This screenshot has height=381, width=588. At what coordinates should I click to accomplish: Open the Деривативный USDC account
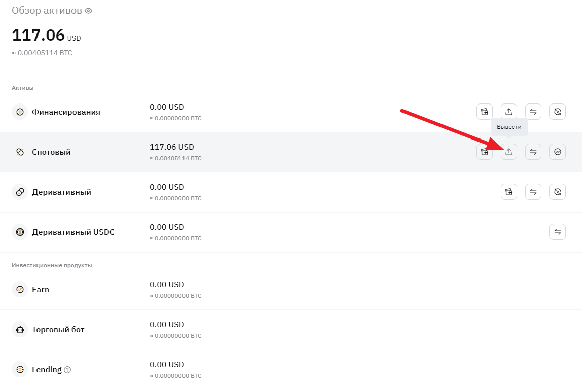pyautogui.click(x=73, y=232)
